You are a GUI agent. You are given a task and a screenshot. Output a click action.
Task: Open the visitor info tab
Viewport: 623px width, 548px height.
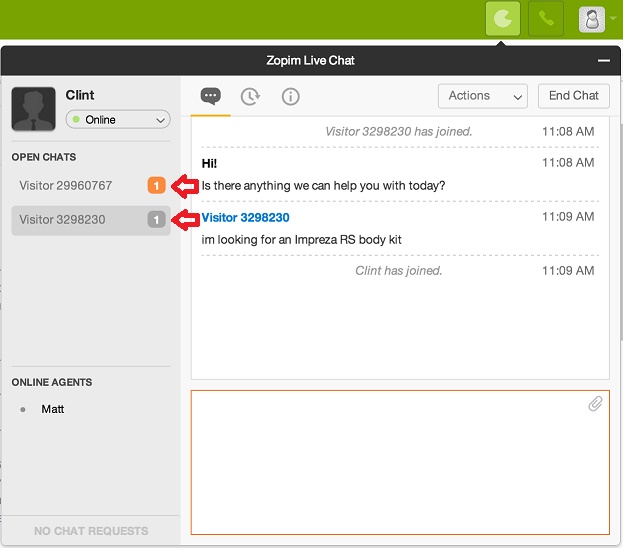[x=290, y=96]
